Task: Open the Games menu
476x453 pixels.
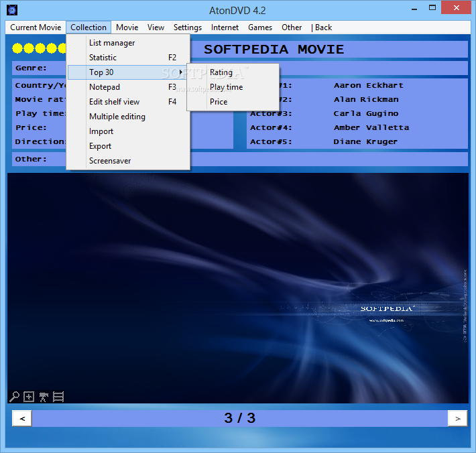Action: coord(260,27)
